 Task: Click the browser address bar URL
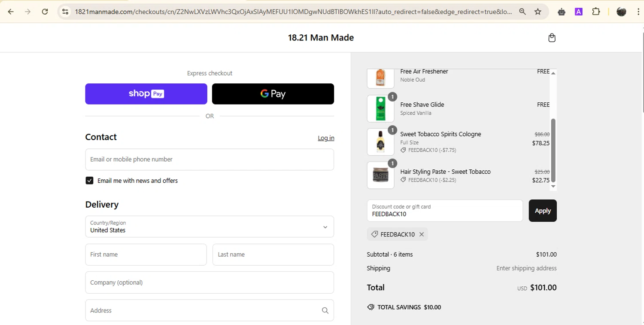293,12
